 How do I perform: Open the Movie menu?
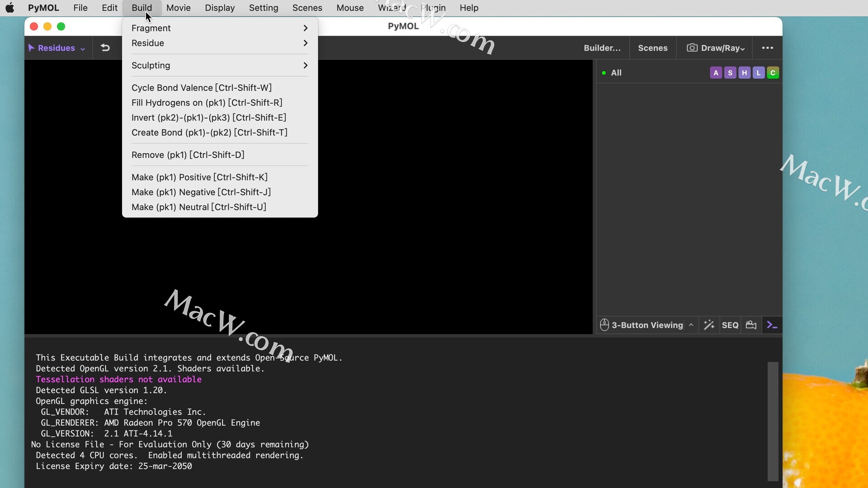(x=178, y=8)
